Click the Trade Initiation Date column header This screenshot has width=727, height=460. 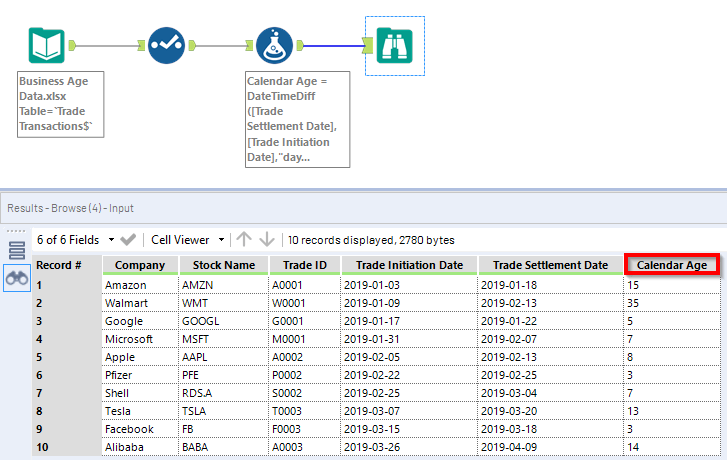pyautogui.click(x=409, y=265)
